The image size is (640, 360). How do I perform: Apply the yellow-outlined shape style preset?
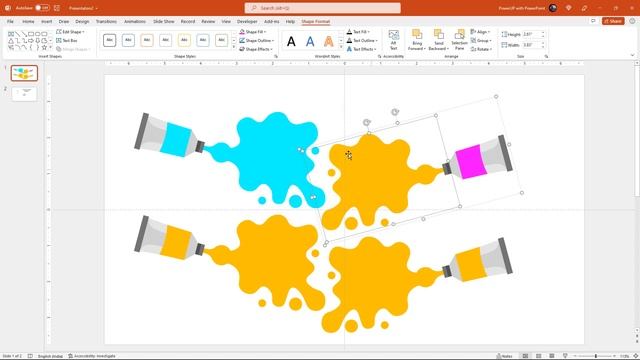pos(184,40)
